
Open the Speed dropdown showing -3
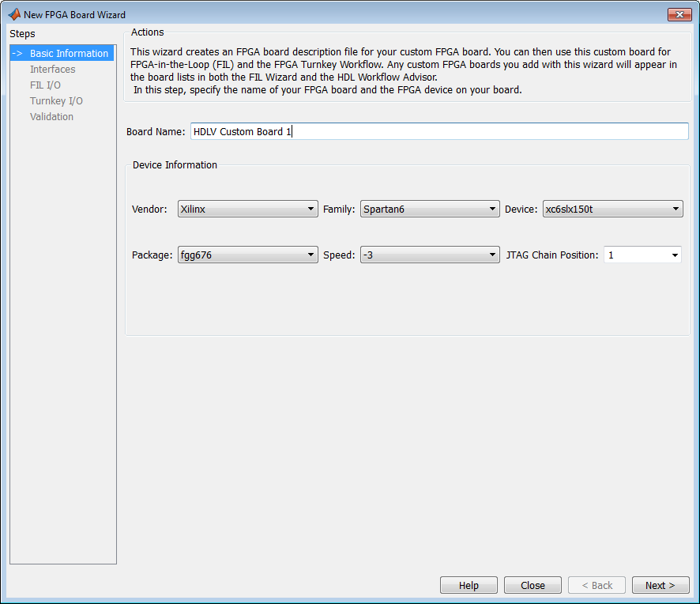[430, 255]
